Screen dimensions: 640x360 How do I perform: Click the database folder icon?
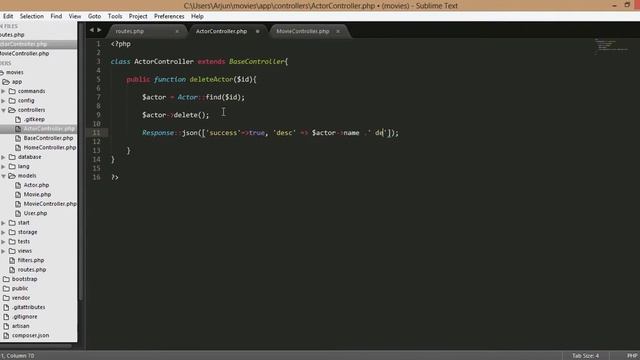pyautogui.click(x=12, y=157)
